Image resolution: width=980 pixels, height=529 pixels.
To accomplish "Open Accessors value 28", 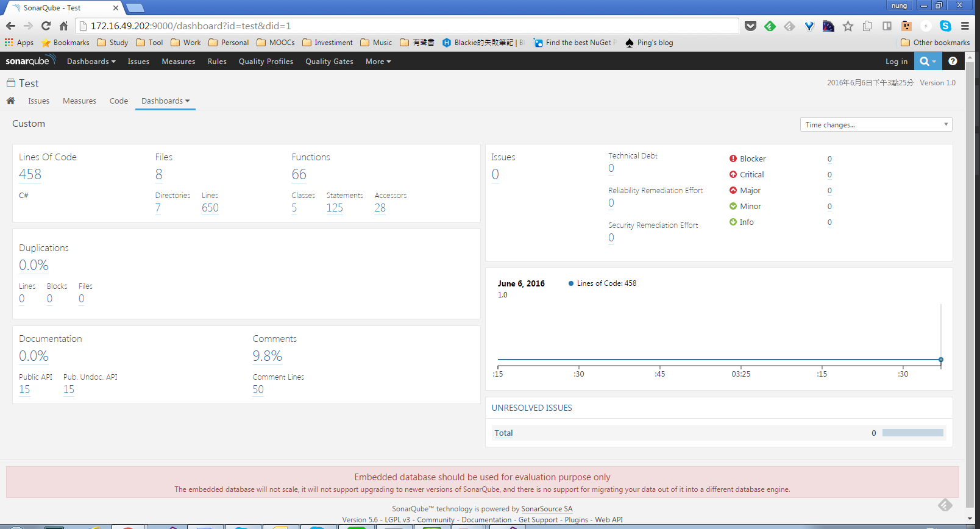I will pyautogui.click(x=380, y=208).
